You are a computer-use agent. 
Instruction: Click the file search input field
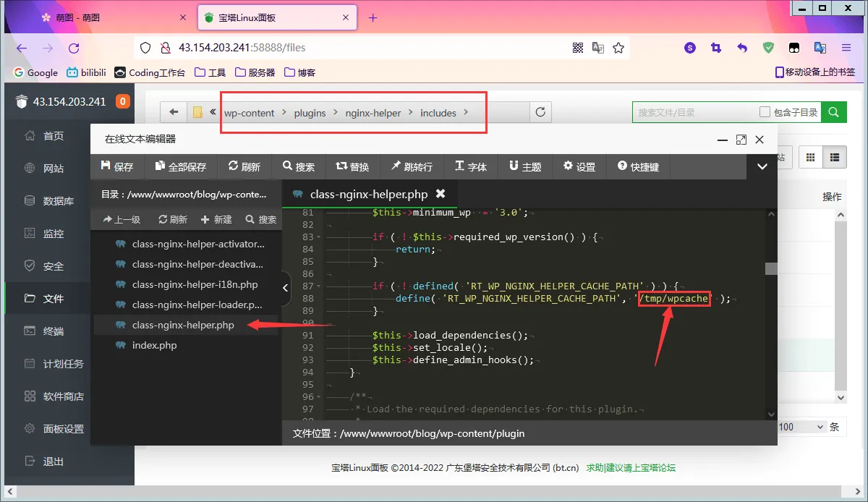pyautogui.click(x=694, y=112)
